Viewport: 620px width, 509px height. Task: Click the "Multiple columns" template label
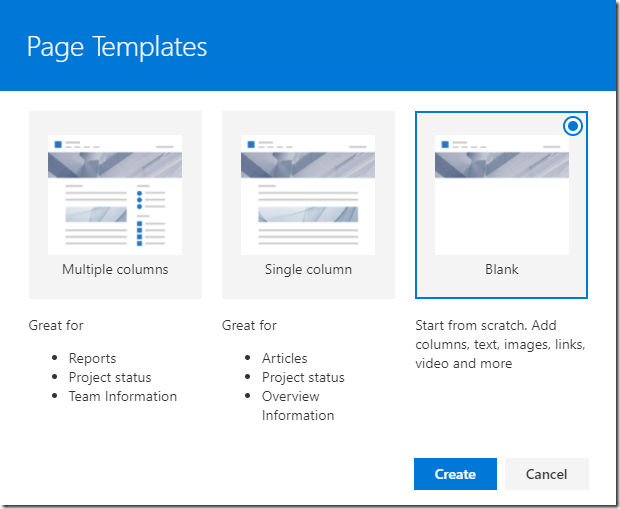(115, 270)
